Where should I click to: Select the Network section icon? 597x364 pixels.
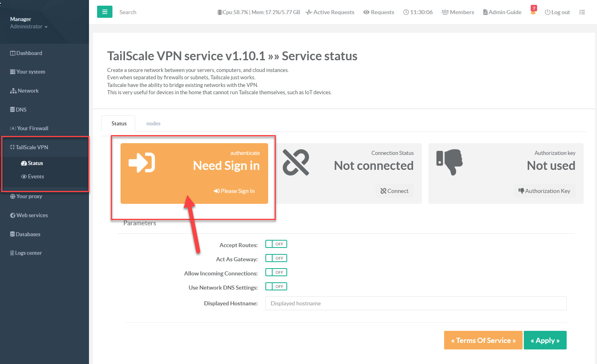(x=13, y=91)
